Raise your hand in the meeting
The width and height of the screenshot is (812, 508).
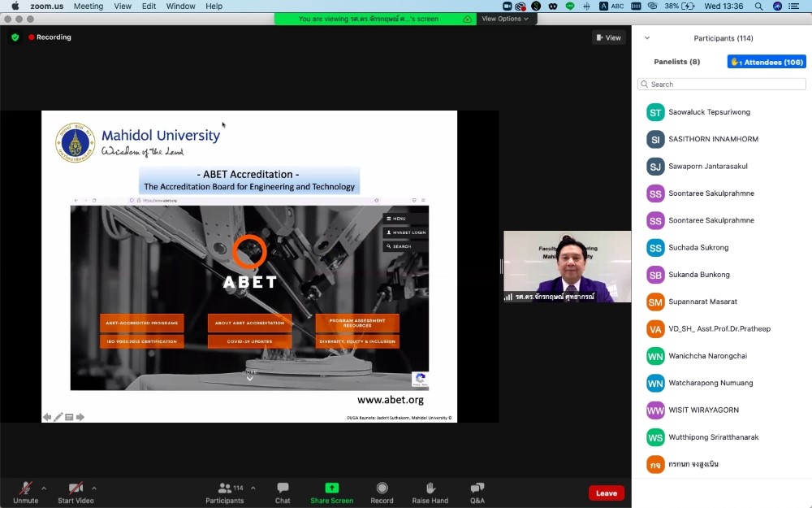(430, 488)
